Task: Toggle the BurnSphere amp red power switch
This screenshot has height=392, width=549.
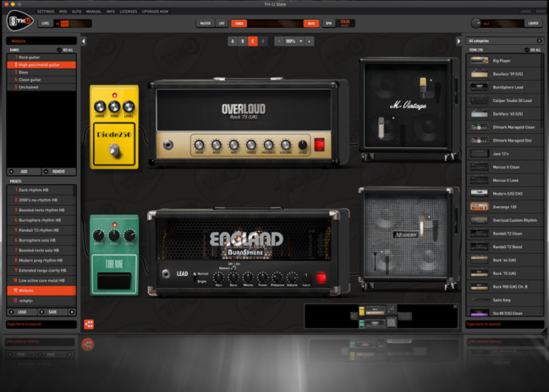Action: pos(321,277)
